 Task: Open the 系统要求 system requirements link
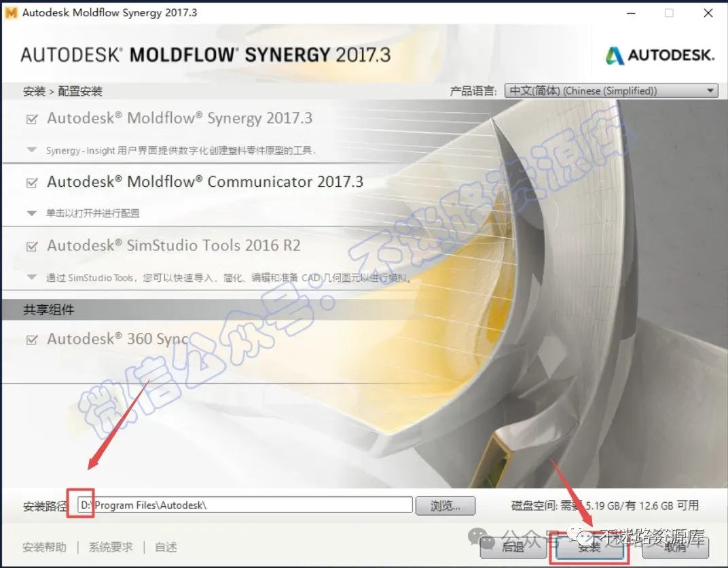point(111,547)
